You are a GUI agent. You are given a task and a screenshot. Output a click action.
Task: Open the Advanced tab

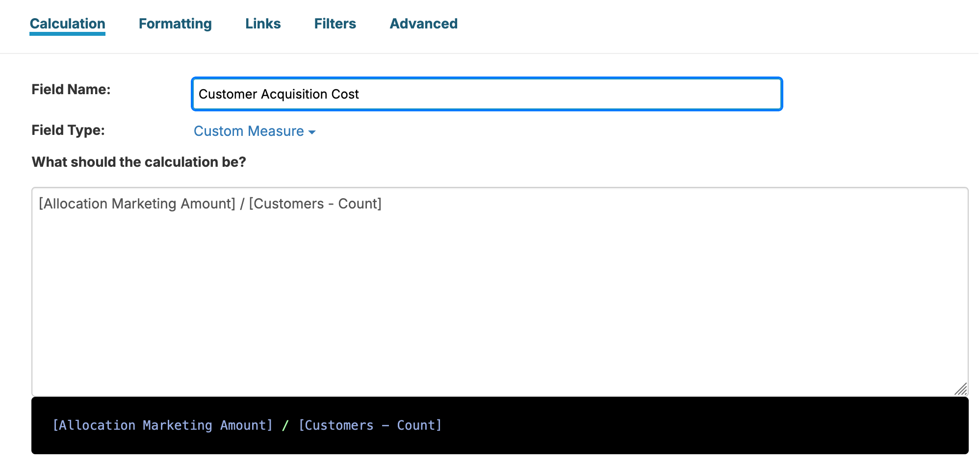point(423,24)
